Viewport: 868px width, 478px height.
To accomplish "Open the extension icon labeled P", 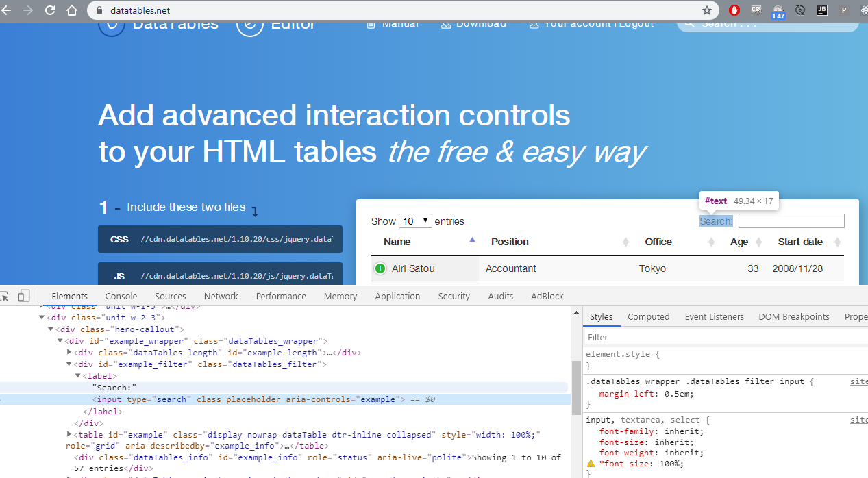I will pyautogui.click(x=843, y=10).
